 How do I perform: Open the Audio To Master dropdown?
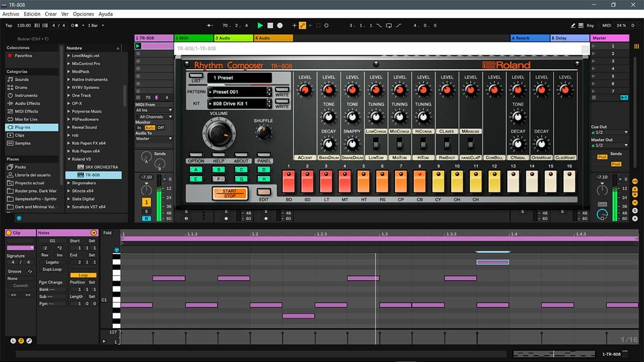154,138
